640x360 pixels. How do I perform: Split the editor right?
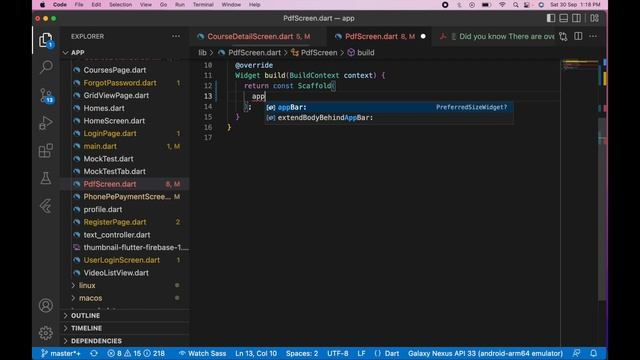578,36
